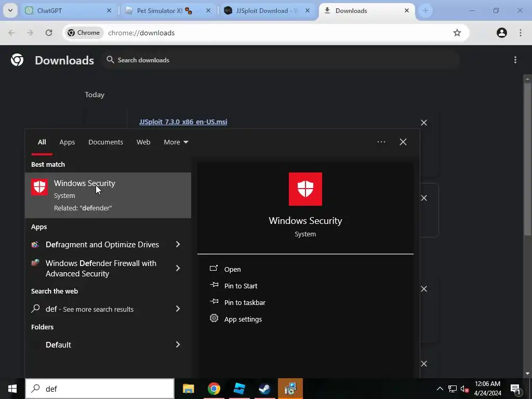The width and height of the screenshot is (532, 399).
Task: Click def See more search results
Action: coord(89,309)
